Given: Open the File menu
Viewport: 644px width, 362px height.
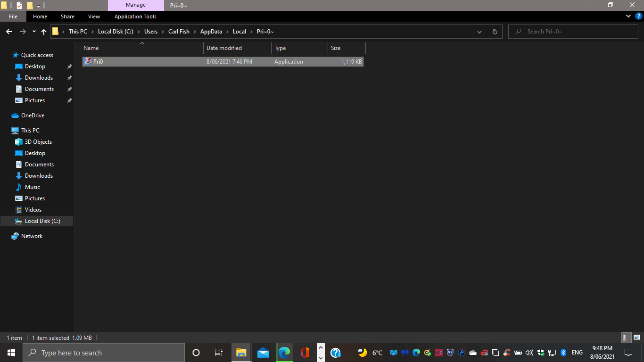Looking at the screenshot, I should coord(13,16).
